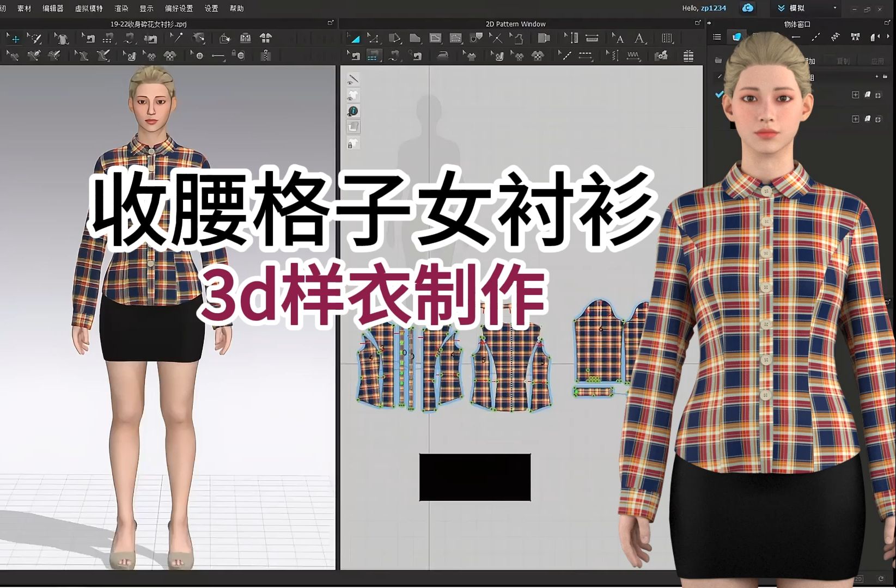Open the 偏好设置 menu
This screenshot has width=896, height=588.
(x=179, y=9)
